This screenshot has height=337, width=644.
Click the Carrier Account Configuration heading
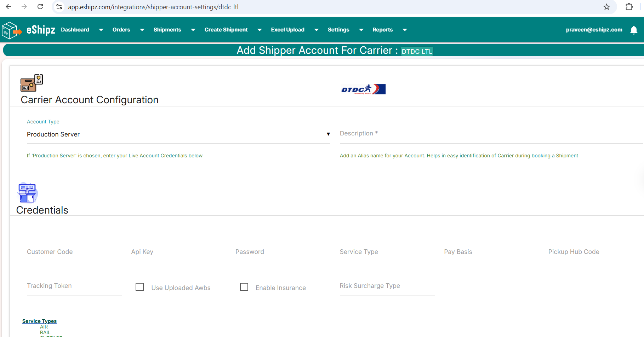point(90,100)
